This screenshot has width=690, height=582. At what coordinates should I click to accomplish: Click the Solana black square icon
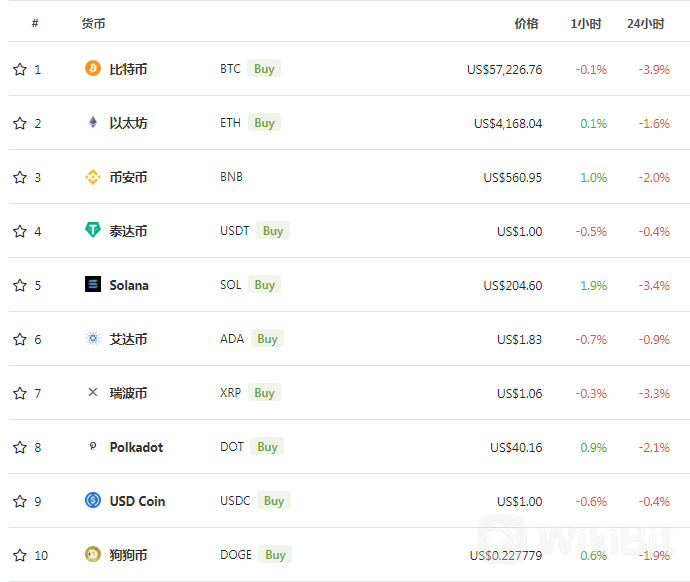[93, 284]
